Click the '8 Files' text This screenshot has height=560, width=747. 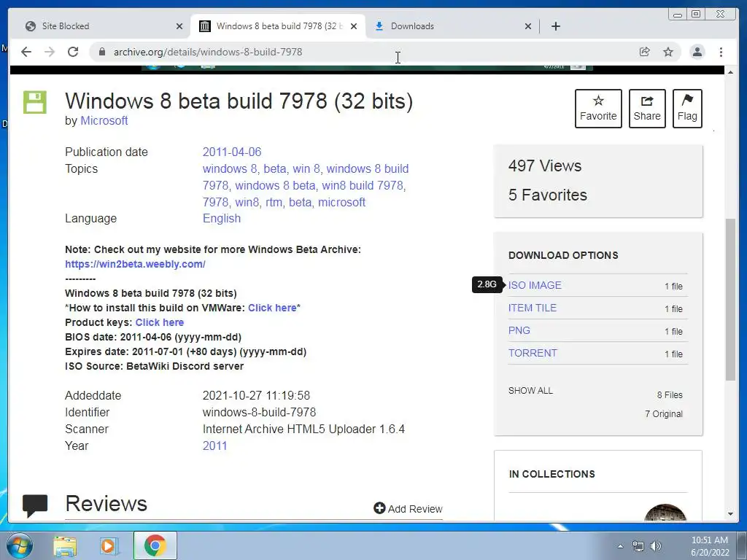click(x=670, y=394)
